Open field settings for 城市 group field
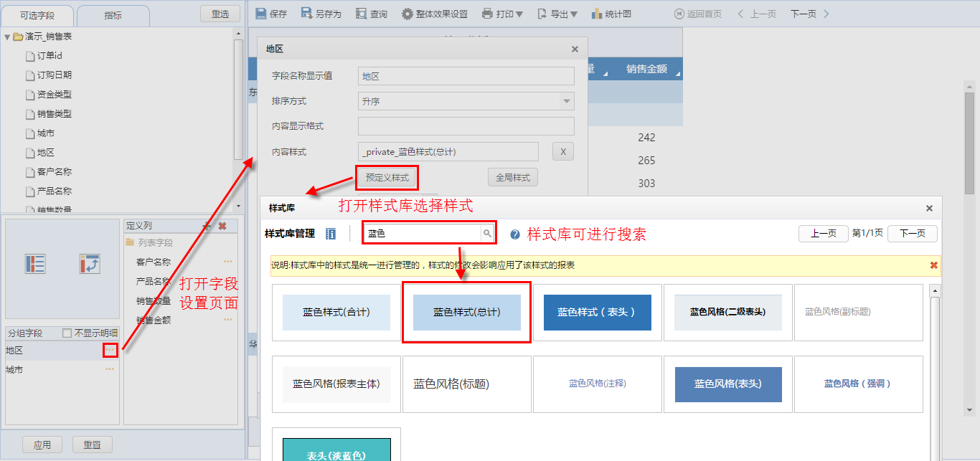 click(x=110, y=369)
